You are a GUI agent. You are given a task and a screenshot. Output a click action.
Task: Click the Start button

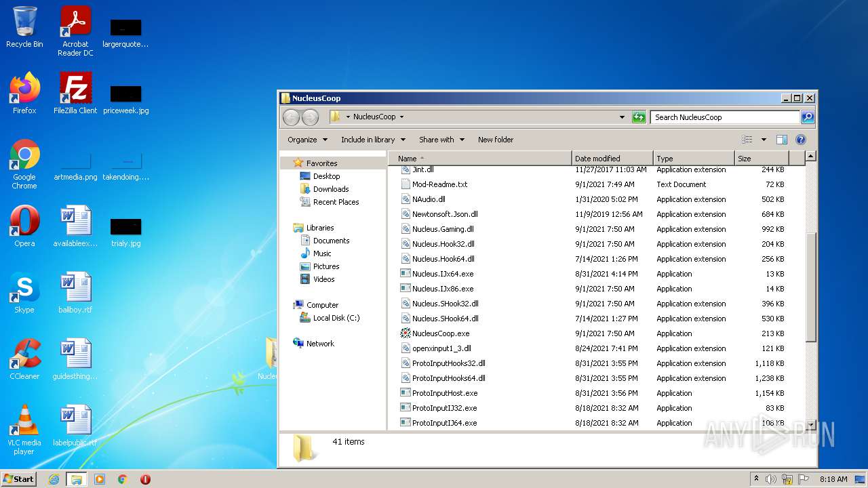tap(18, 479)
